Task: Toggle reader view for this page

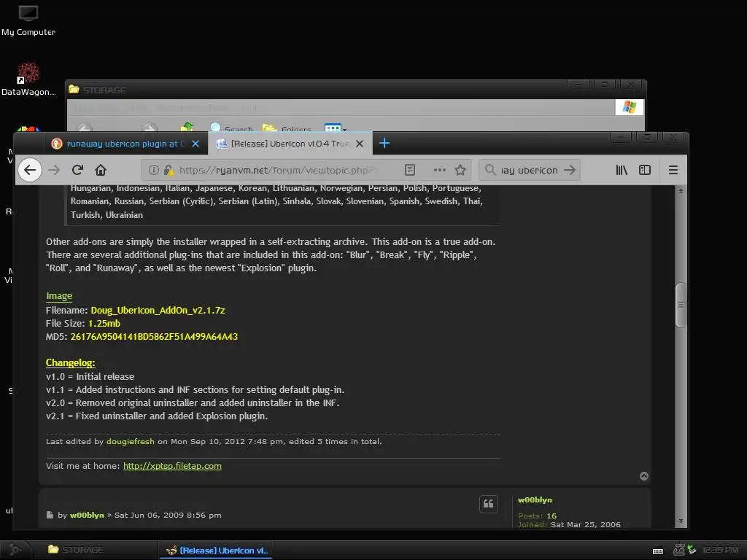Action: [x=410, y=170]
